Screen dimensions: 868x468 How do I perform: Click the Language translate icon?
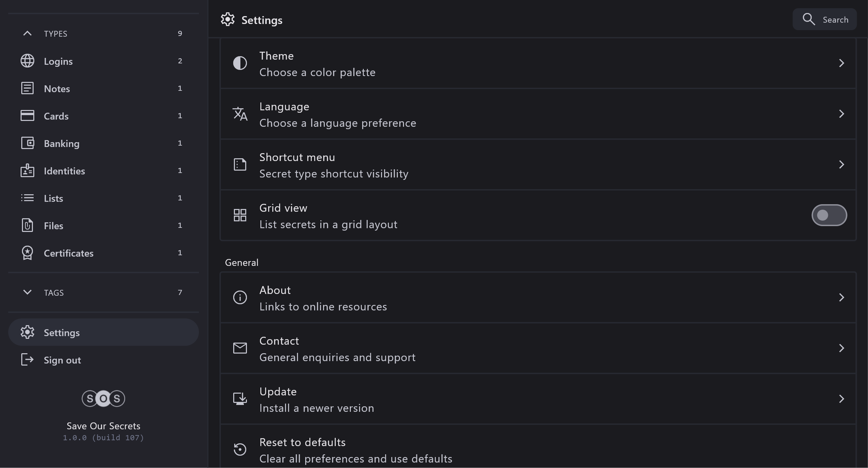tap(240, 114)
